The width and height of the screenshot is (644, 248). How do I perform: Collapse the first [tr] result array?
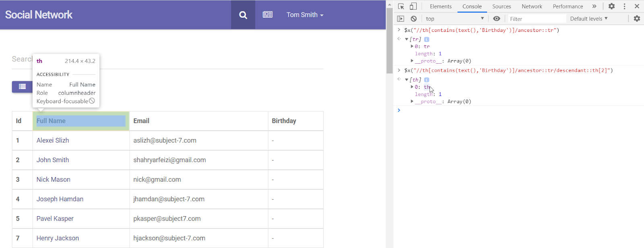[x=407, y=40]
